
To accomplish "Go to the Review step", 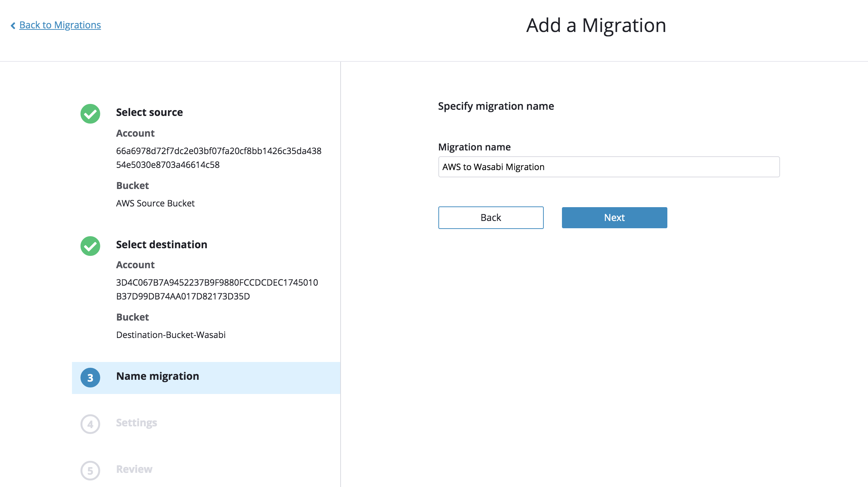I will 134,469.
